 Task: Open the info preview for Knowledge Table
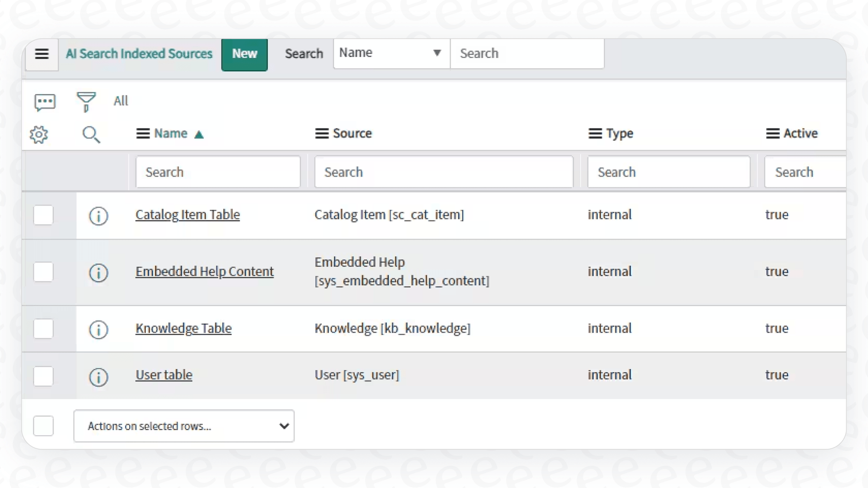coord(98,329)
